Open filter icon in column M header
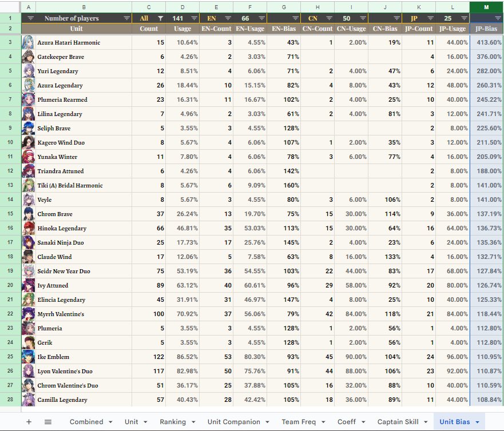Screen dimensions: 504x431 click(498, 18)
